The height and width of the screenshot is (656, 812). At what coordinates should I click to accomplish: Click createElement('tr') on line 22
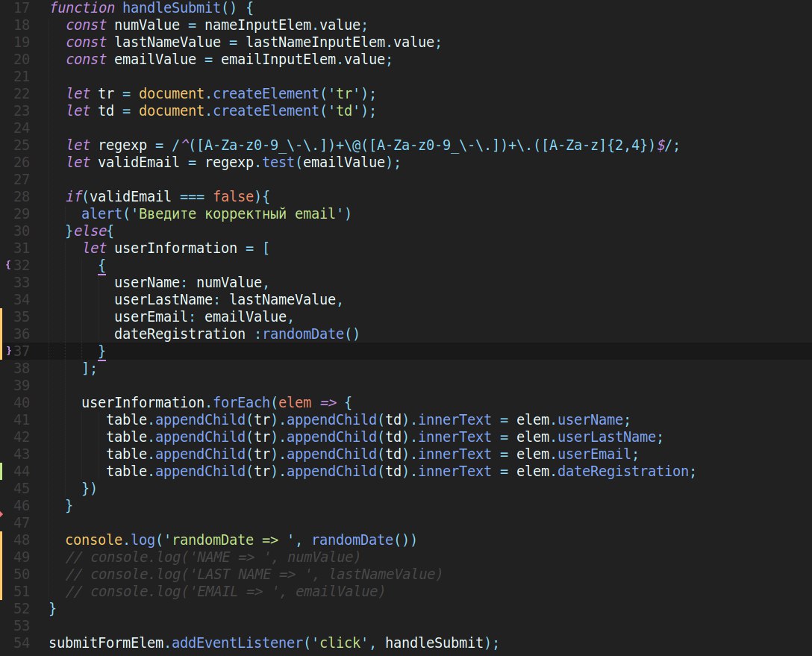[291, 94]
